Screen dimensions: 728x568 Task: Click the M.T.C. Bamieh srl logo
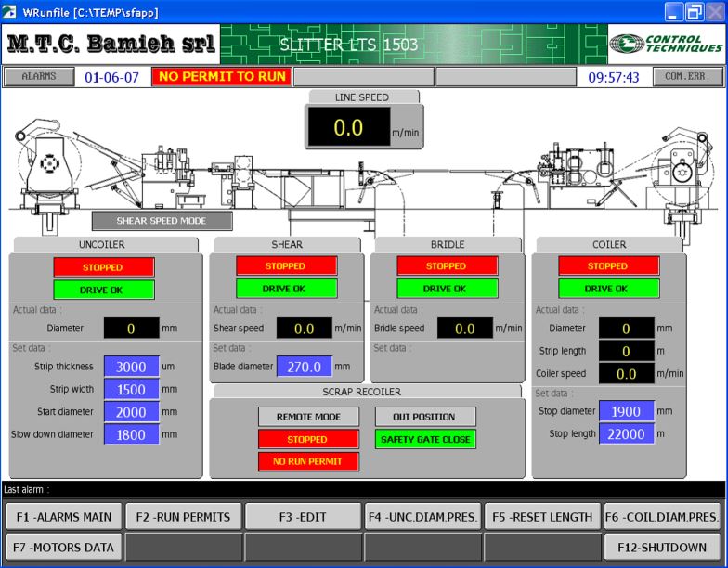(x=111, y=45)
